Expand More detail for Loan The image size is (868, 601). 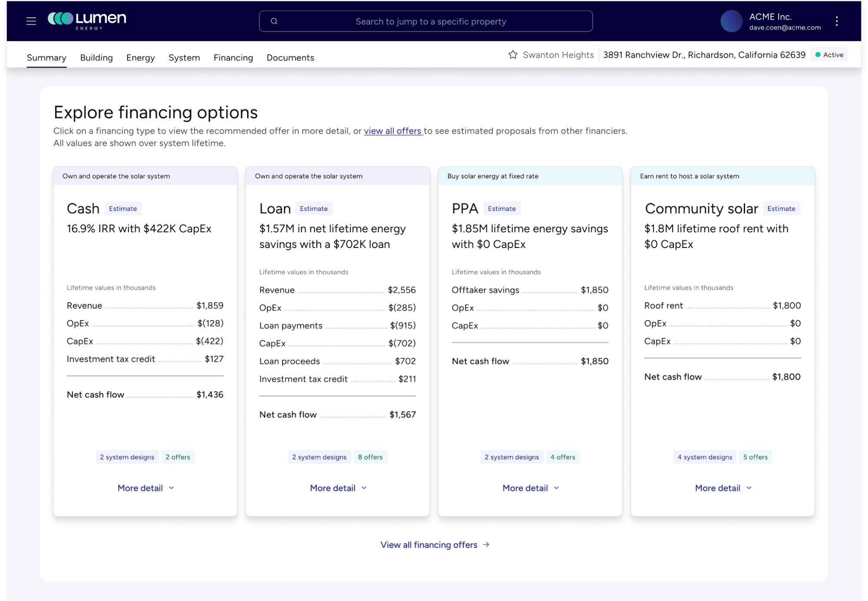pyautogui.click(x=338, y=488)
